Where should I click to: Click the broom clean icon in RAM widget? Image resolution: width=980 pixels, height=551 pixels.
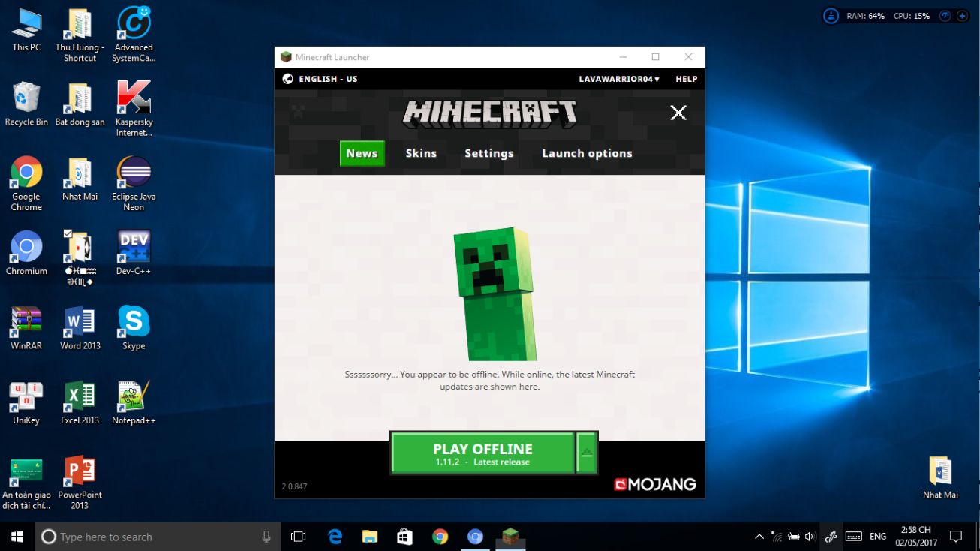point(831,16)
